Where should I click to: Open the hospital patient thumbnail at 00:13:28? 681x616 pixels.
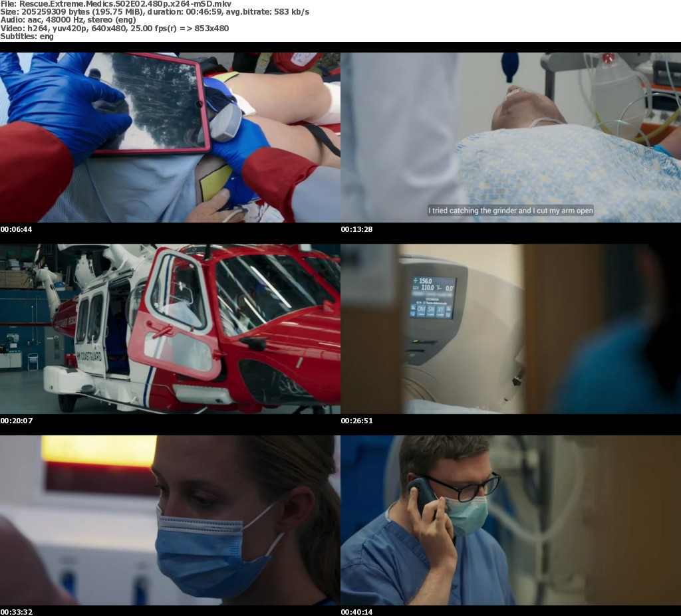coord(511,137)
